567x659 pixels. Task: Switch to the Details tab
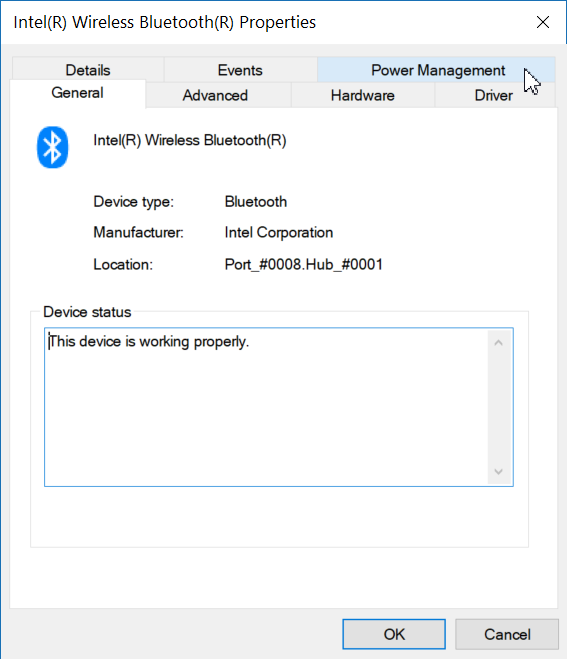(x=88, y=70)
